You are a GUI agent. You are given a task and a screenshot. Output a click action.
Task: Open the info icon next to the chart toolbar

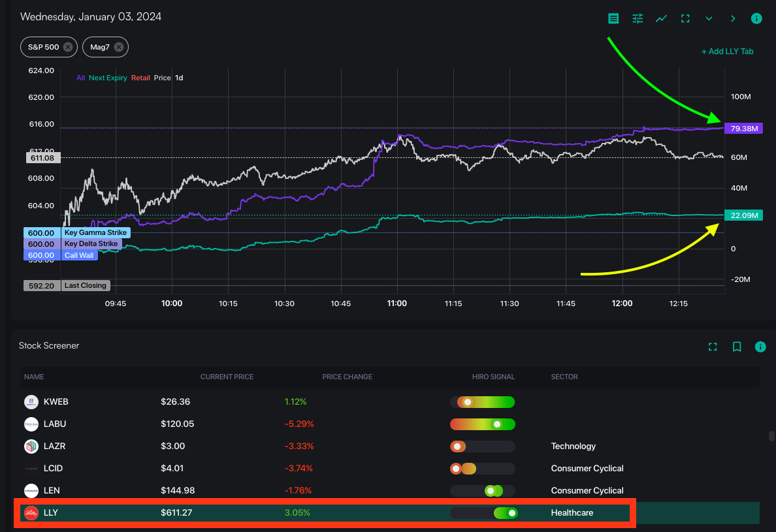pyautogui.click(x=756, y=18)
